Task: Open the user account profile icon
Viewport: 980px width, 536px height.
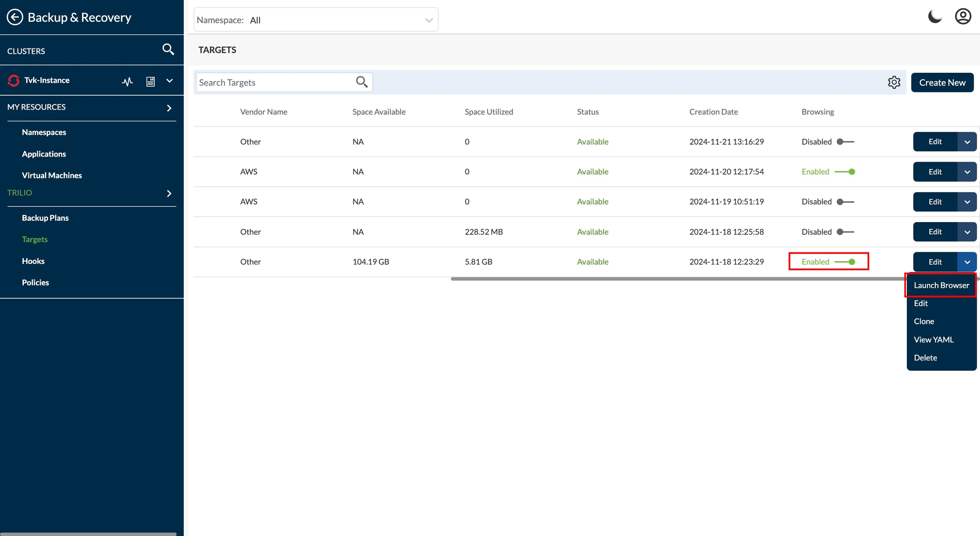Action: pyautogui.click(x=963, y=17)
